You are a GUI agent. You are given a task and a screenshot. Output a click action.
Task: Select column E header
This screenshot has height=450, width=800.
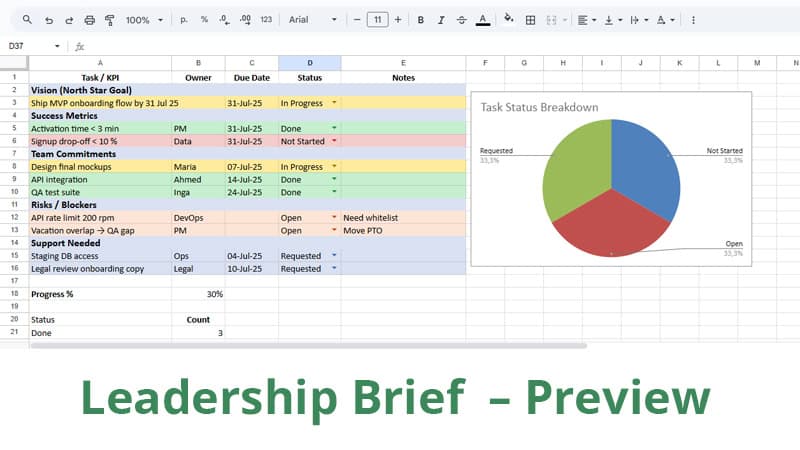[x=403, y=63]
